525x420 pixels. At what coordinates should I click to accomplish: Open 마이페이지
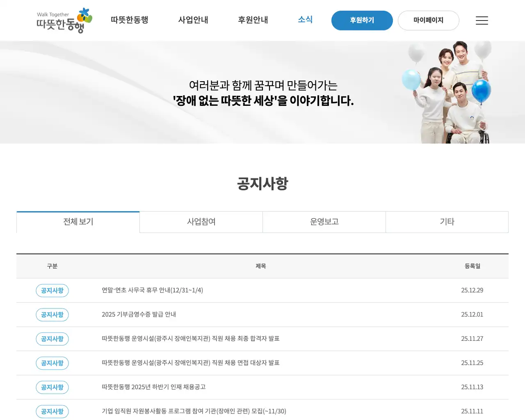point(428,20)
